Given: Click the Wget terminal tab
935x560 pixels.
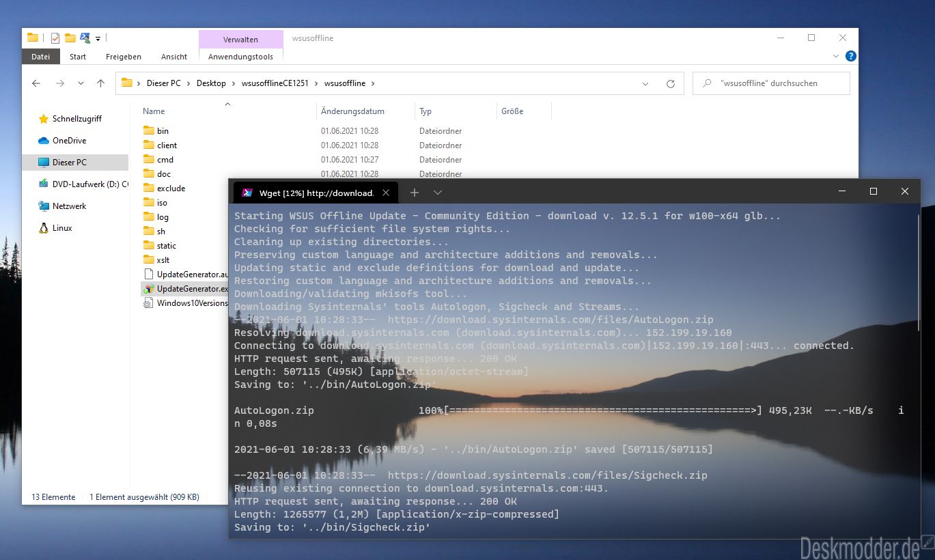Looking at the screenshot, I should (x=316, y=193).
